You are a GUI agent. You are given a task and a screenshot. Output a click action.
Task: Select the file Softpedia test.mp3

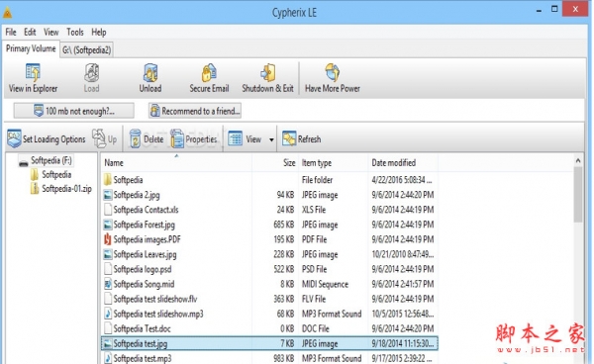(269, 358)
